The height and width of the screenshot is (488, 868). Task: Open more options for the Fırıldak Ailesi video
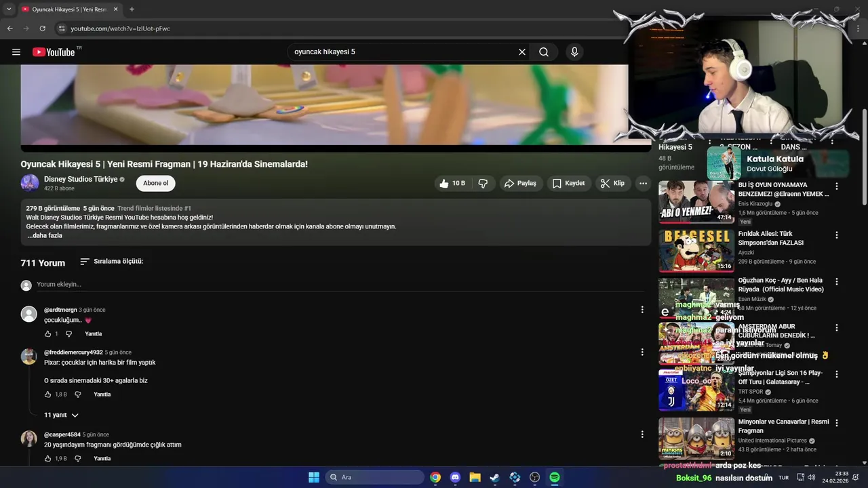(836, 235)
